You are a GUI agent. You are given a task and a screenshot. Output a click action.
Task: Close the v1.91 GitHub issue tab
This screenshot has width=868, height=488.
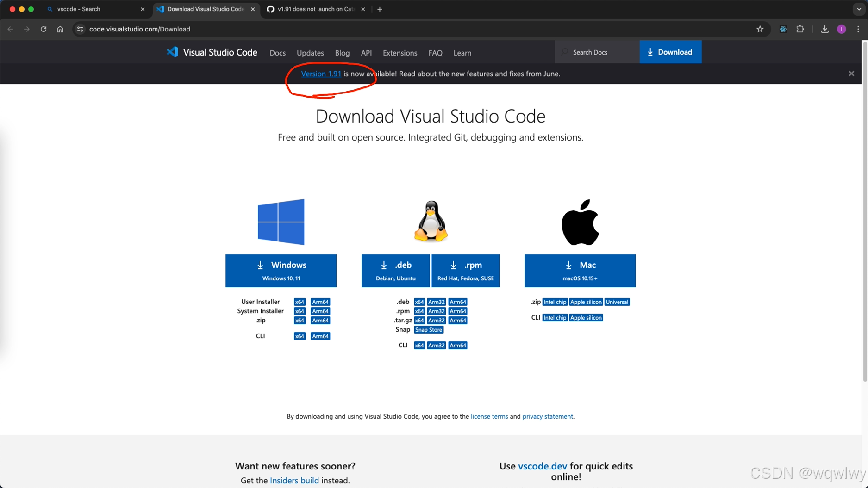pos(362,9)
